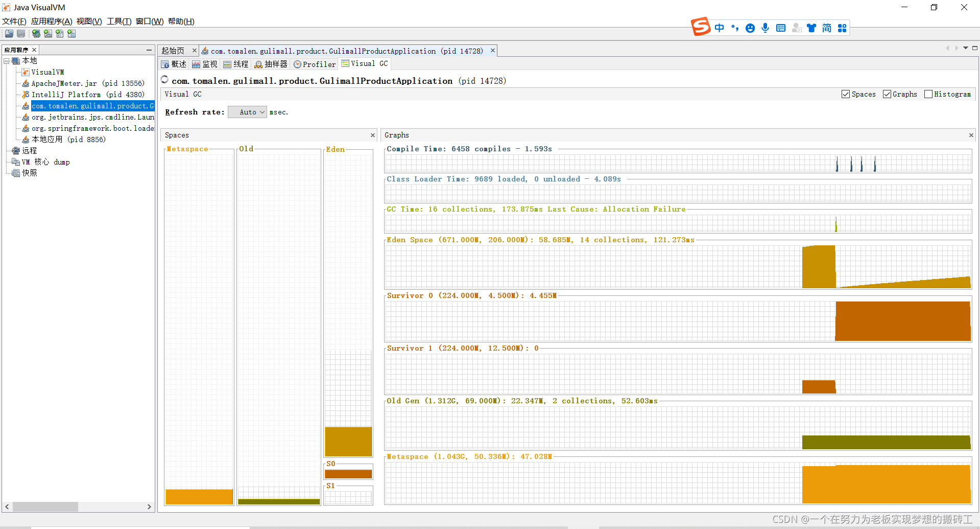Viewport: 980px width, 529px height.
Task: Start Sogou voice input microphone
Action: point(766,28)
